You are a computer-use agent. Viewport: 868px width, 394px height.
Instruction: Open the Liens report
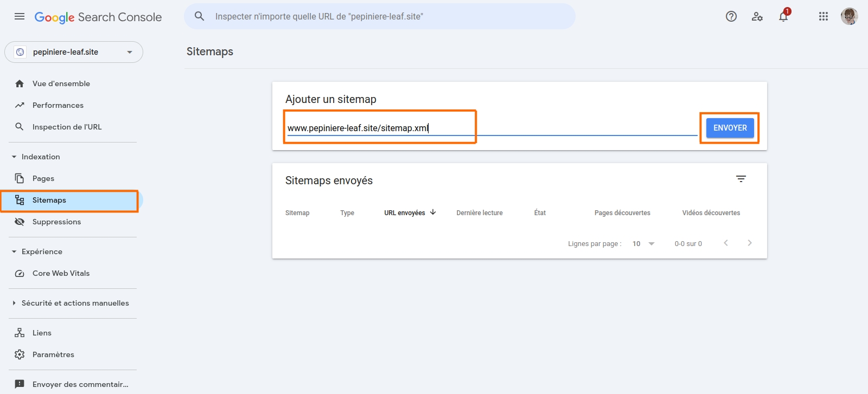(42, 333)
